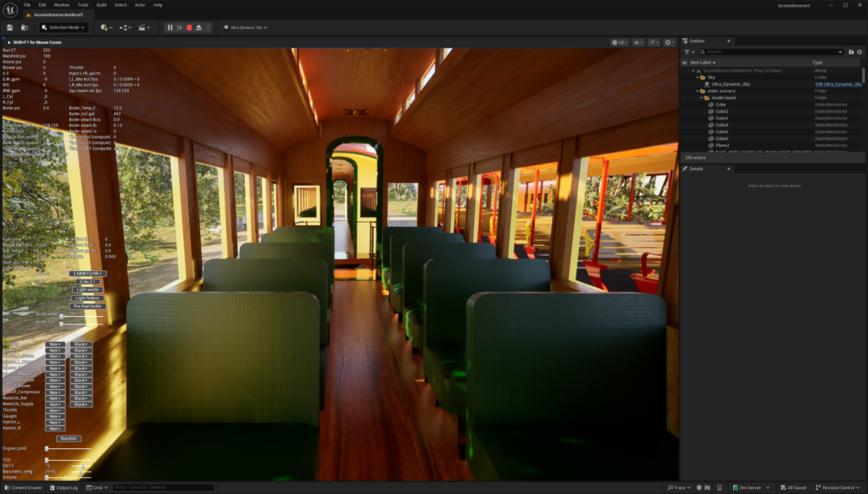
Task: Click the Edit Ultra_Dynamic_Sky link
Action: [837, 84]
